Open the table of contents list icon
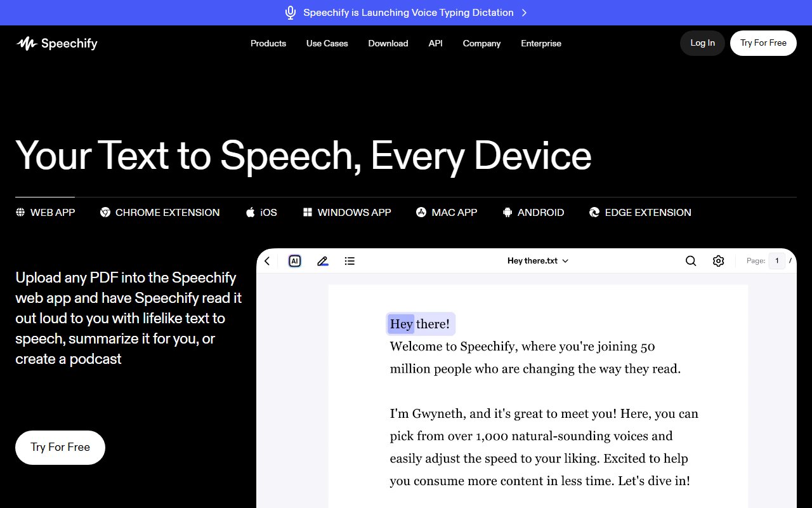The height and width of the screenshot is (508, 812). (x=350, y=261)
